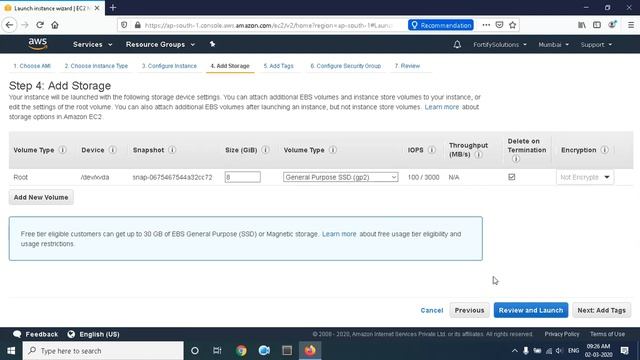Click the Pocket save icon

[499, 25]
